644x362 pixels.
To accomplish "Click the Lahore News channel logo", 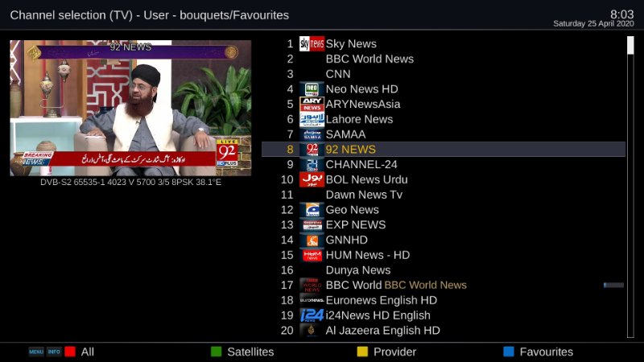I will pos(312,119).
